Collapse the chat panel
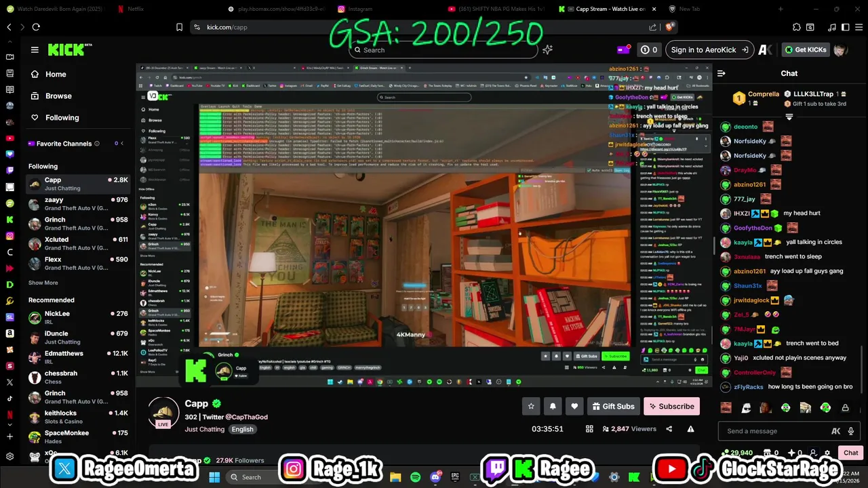 722,73
